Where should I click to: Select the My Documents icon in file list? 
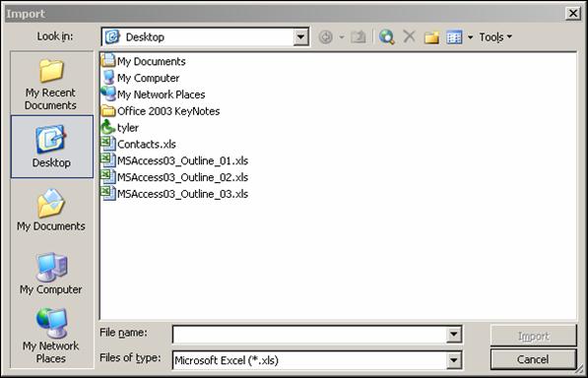tap(108, 61)
